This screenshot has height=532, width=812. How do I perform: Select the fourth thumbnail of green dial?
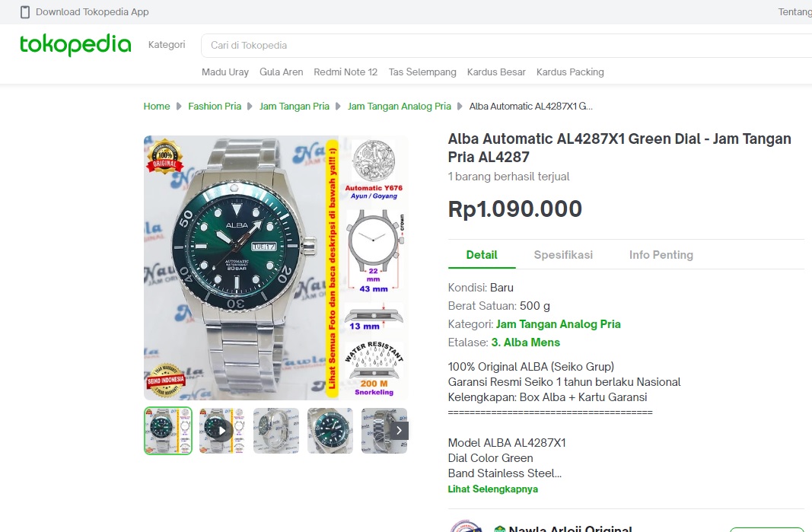click(330, 431)
